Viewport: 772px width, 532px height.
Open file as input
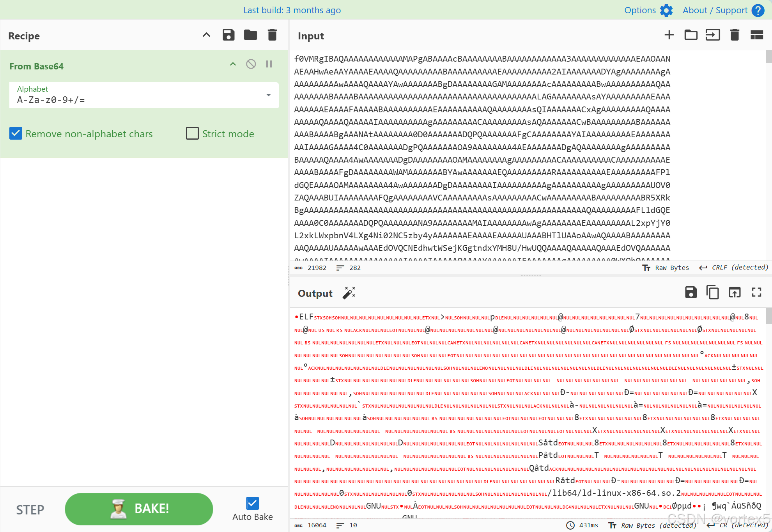(x=713, y=35)
